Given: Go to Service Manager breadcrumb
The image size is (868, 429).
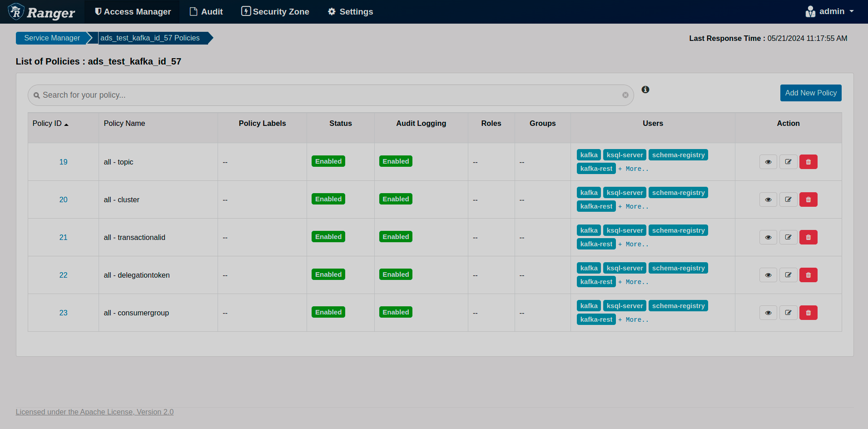Looking at the screenshot, I should (x=52, y=38).
